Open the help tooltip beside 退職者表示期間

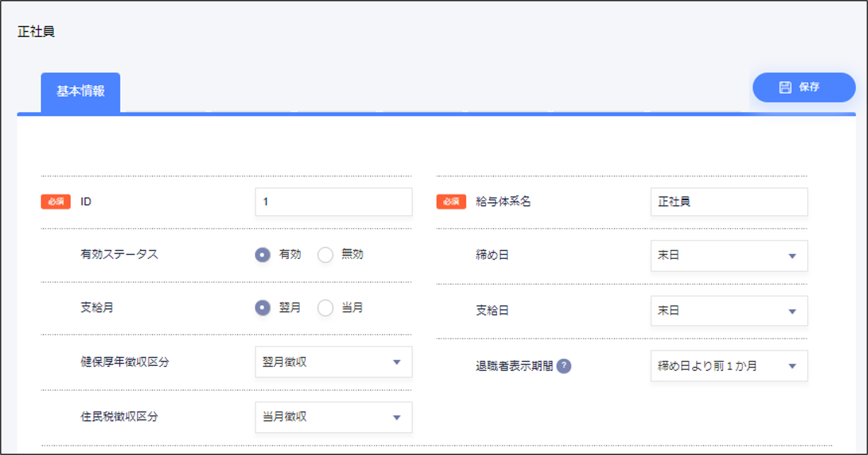[x=564, y=366]
